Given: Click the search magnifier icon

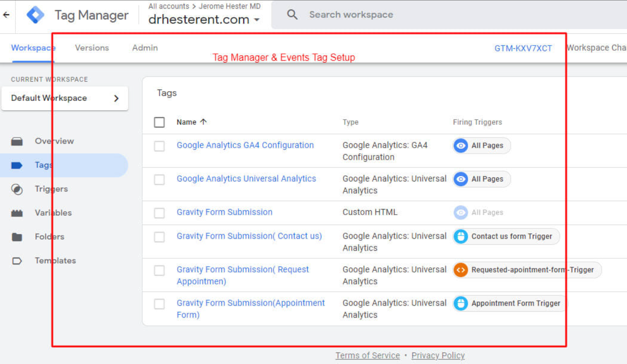Looking at the screenshot, I should 292,15.
